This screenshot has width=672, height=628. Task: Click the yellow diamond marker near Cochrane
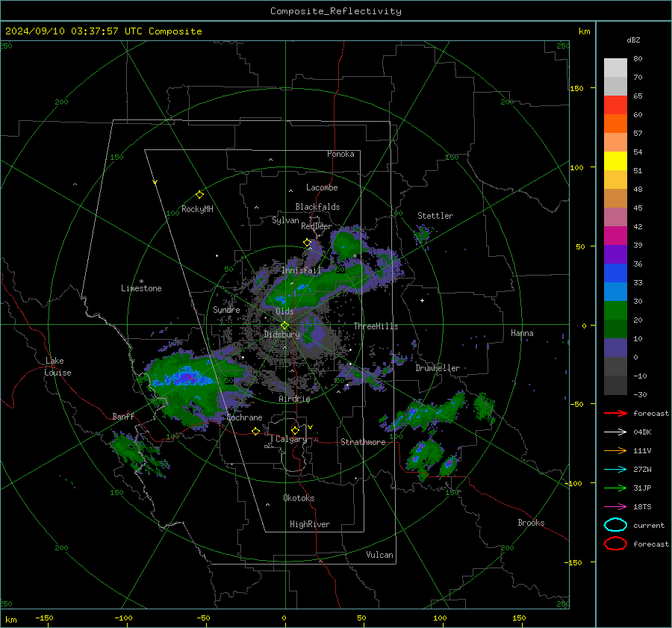pyautogui.click(x=255, y=432)
